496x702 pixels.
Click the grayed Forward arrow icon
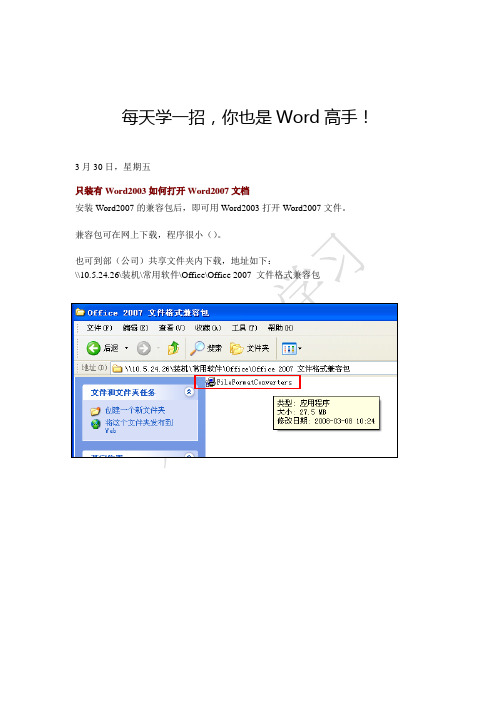pyautogui.click(x=144, y=348)
